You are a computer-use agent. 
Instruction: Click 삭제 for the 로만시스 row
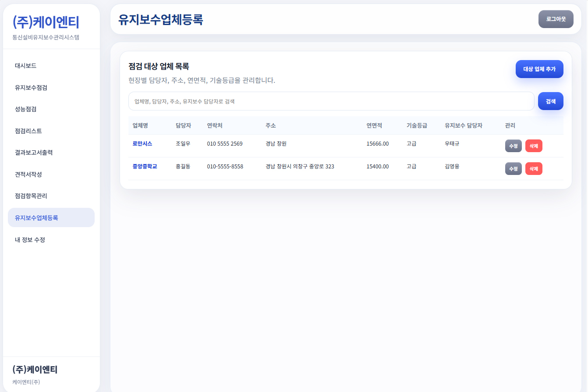(x=534, y=146)
